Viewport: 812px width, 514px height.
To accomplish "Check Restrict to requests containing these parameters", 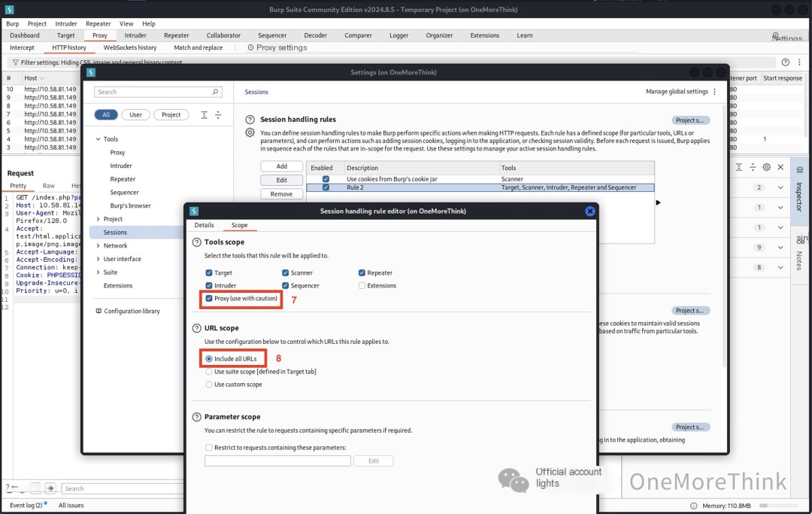I will [209, 448].
